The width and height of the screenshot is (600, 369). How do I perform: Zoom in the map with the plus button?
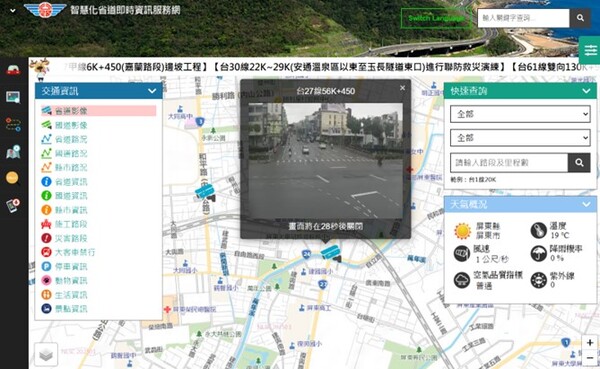[590, 343]
